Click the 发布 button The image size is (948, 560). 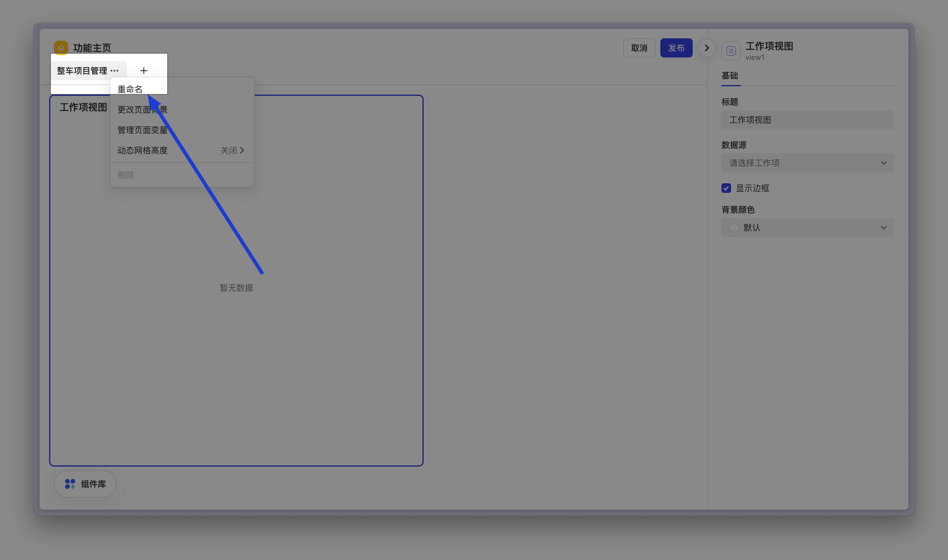click(x=676, y=48)
